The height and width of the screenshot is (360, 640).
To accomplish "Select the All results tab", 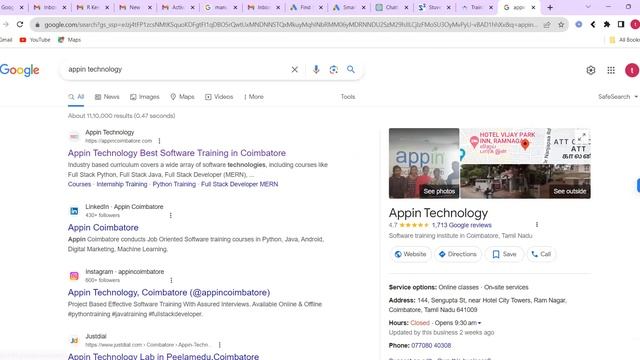I will (76, 97).
